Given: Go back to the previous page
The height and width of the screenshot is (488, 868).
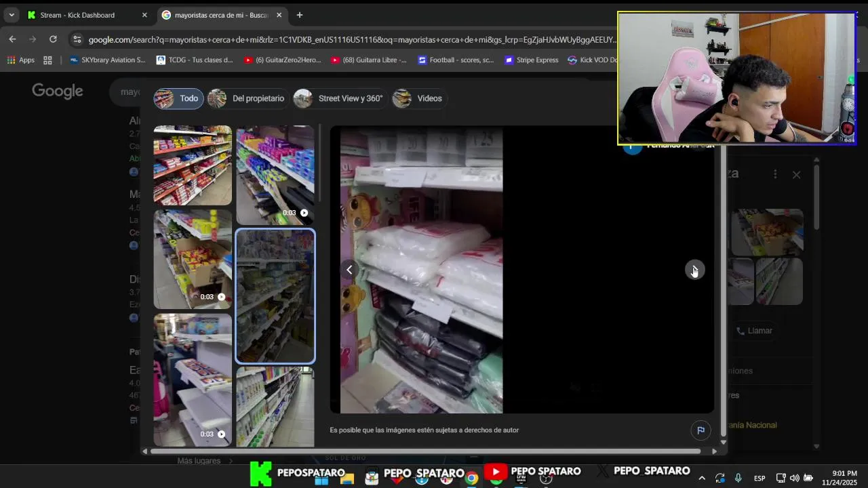Looking at the screenshot, I should point(12,39).
